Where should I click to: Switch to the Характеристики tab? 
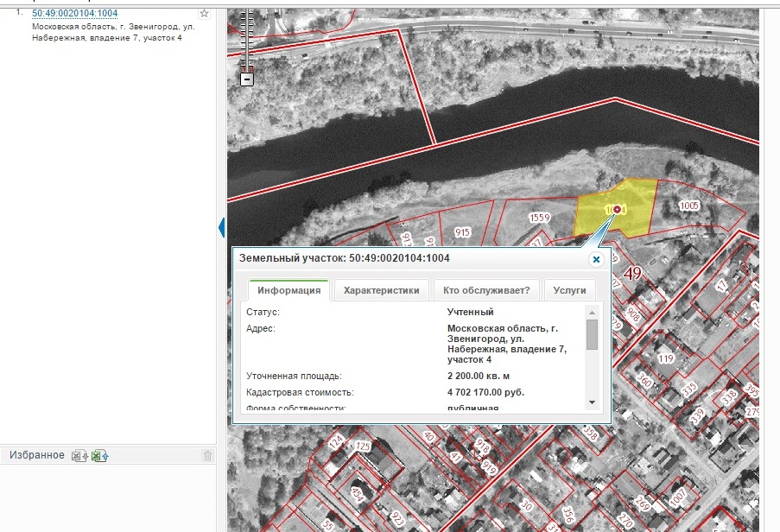pos(381,291)
